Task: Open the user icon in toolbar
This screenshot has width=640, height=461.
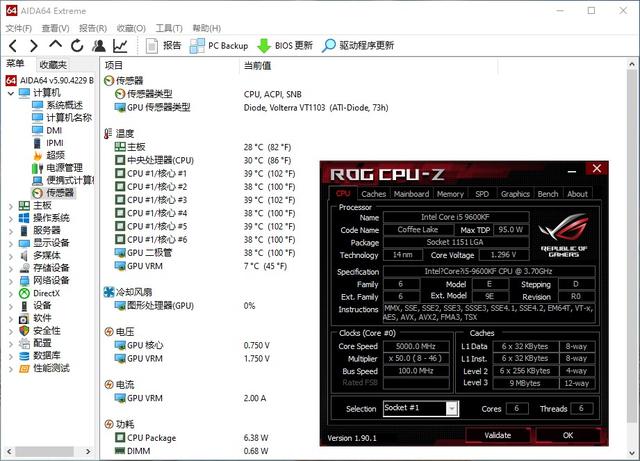Action: 99,45
